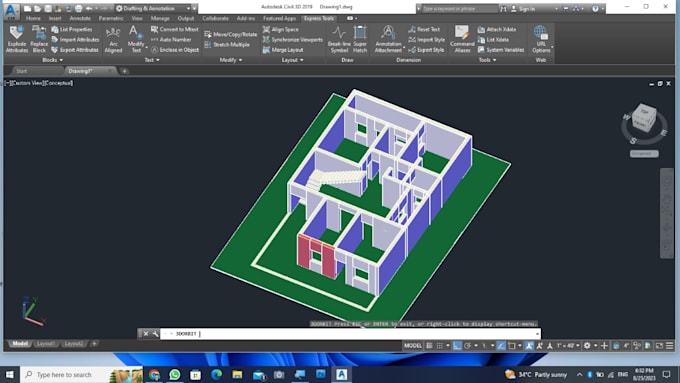Click the Convert to Mtext button
Image resolution: width=680 pixels, height=383 pixels.
(174, 29)
